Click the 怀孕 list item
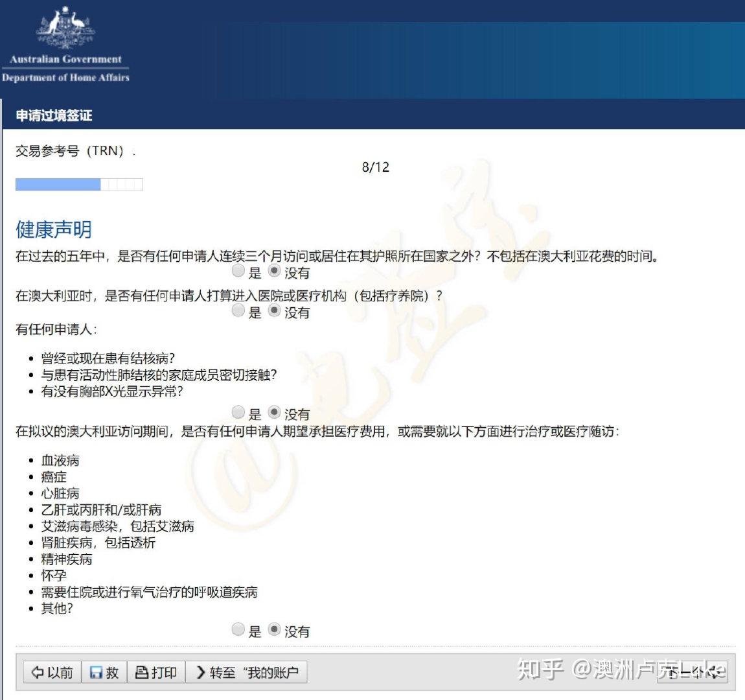745x700 pixels. coord(54,576)
